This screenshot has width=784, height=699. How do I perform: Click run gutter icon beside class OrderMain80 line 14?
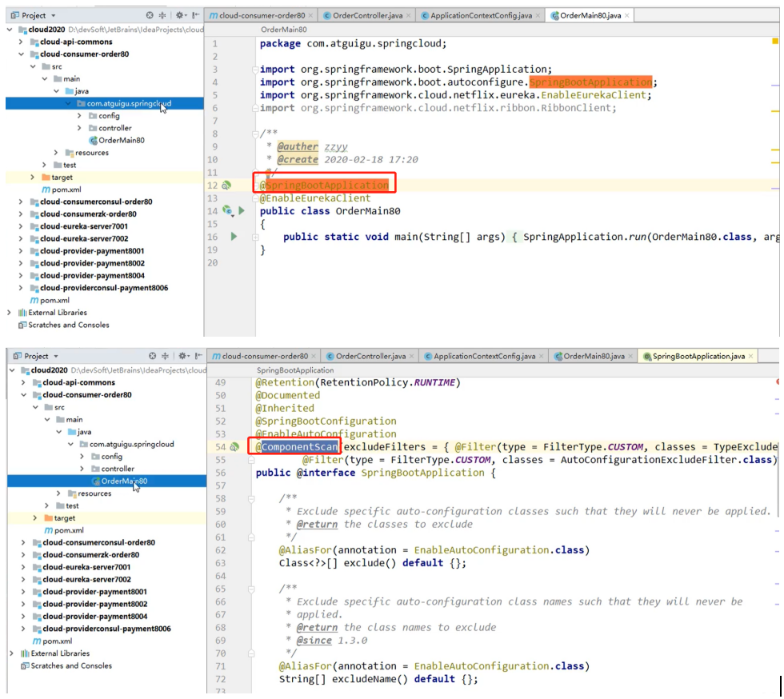pyautogui.click(x=242, y=211)
